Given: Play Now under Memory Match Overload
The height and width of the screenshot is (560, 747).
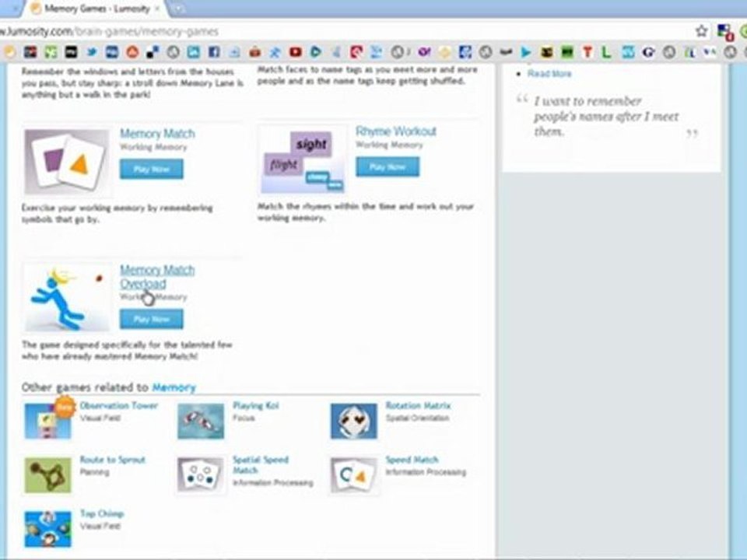Looking at the screenshot, I should point(152,319).
